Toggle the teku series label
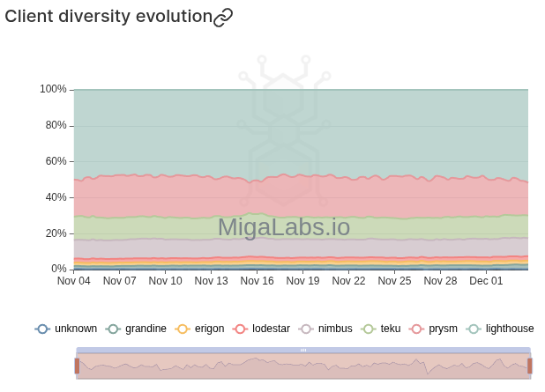Screen dimensions: 545x392 (x=391, y=329)
